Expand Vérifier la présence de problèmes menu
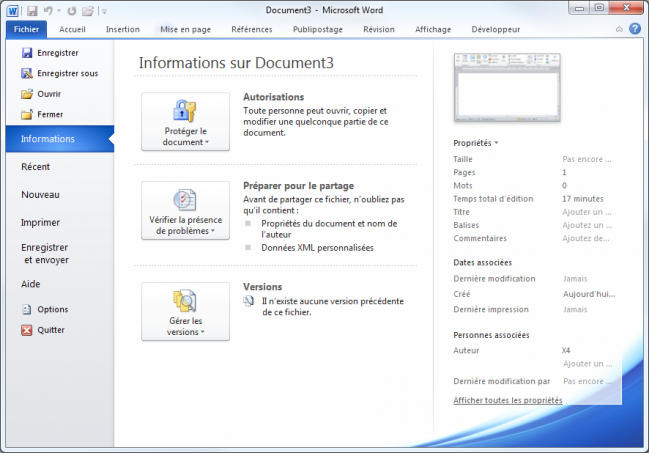 185,210
